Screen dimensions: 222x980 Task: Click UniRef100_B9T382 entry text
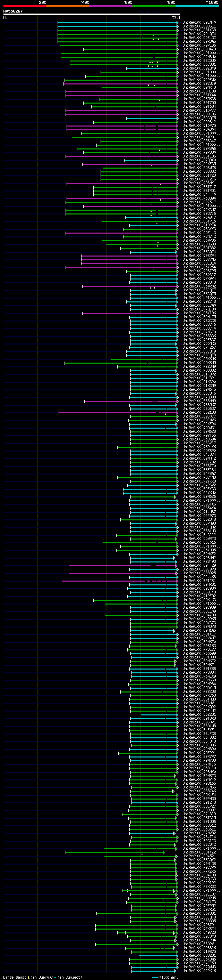pos(199,248)
